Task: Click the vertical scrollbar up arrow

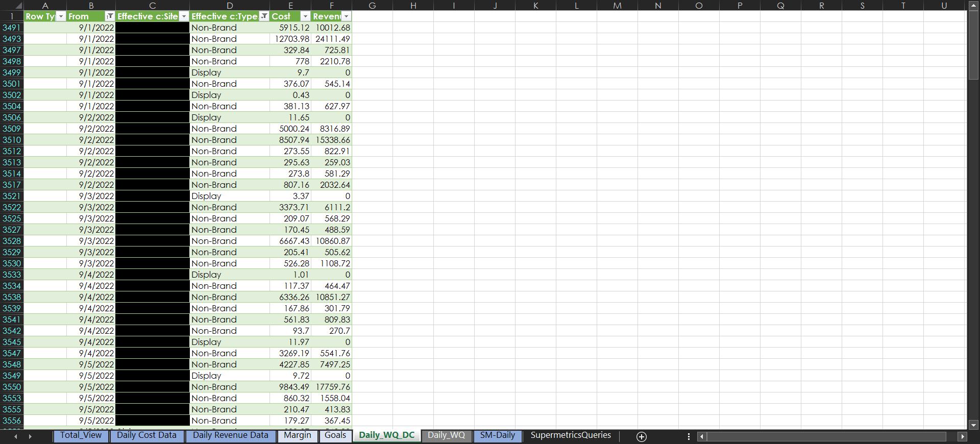Action: point(973,6)
